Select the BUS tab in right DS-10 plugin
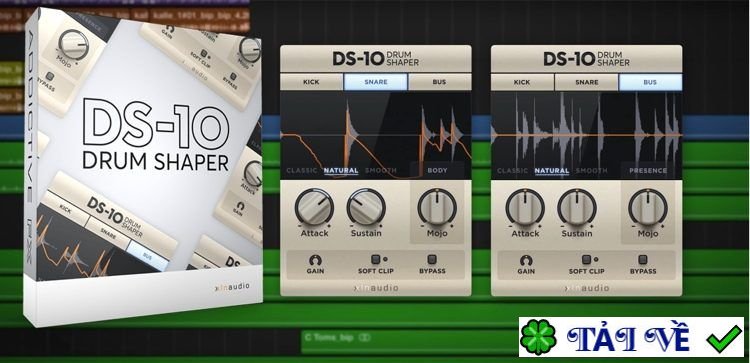750x363 pixels. (x=650, y=82)
